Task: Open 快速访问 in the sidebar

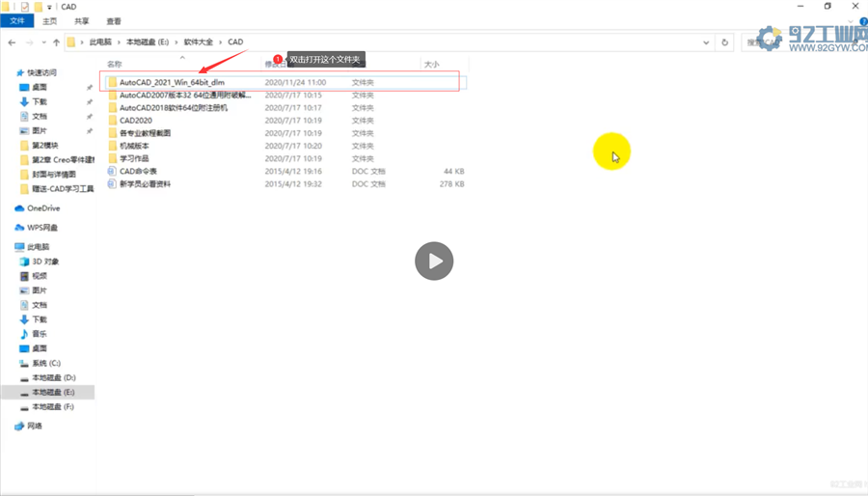Action: point(42,72)
